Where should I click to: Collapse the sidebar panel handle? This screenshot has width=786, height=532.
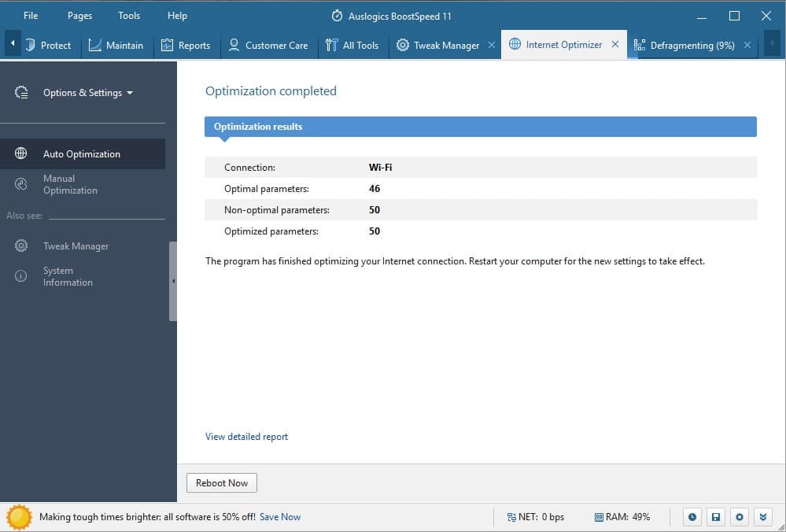click(173, 281)
